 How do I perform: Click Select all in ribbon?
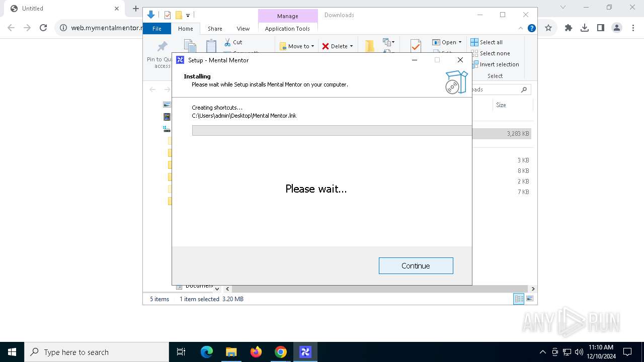(487, 42)
